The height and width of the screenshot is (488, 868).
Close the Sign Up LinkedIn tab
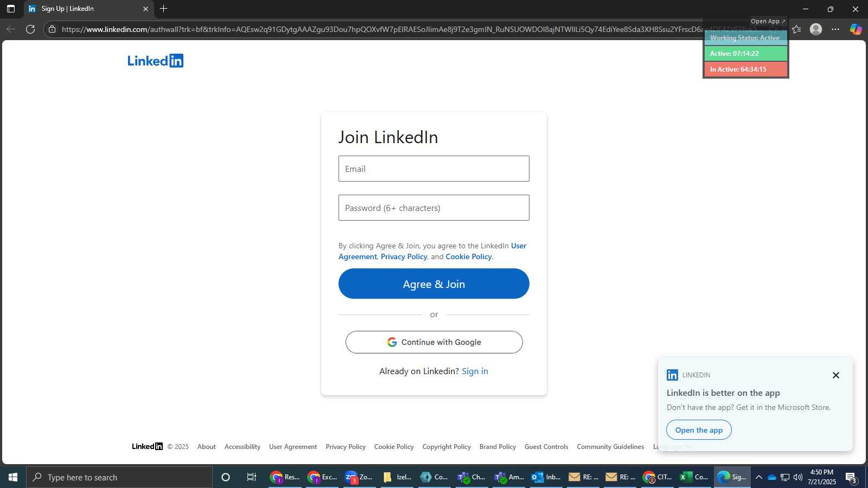pos(145,9)
